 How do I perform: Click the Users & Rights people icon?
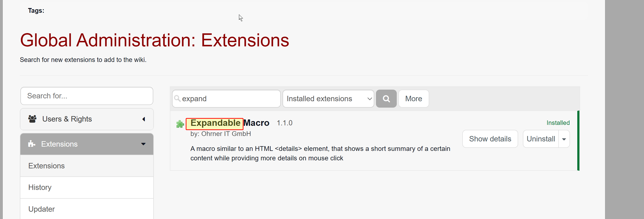tap(32, 119)
